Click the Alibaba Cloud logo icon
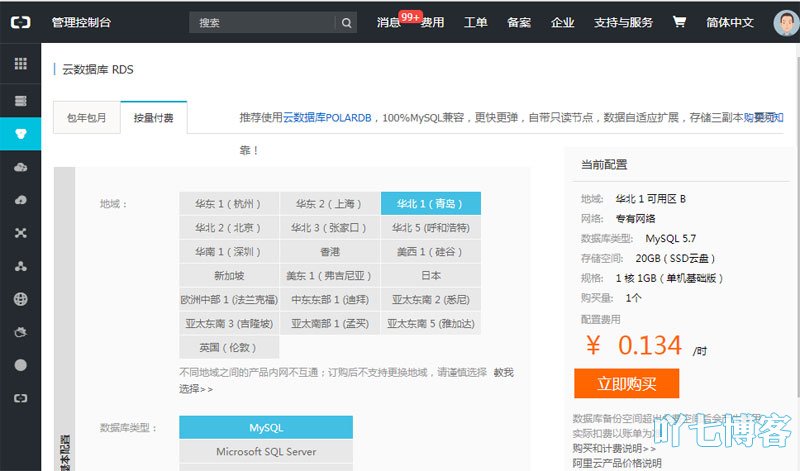The width and height of the screenshot is (800, 471). point(21,22)
